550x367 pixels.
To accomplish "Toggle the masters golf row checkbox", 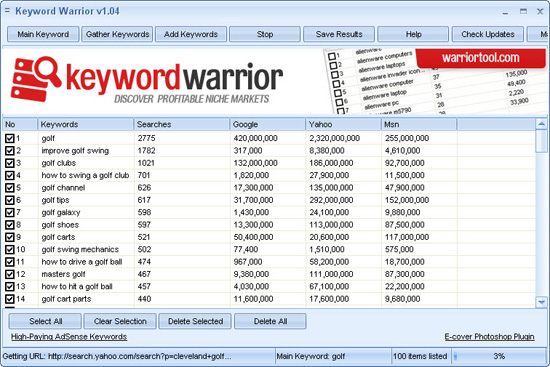I will (x=10, y=274).
